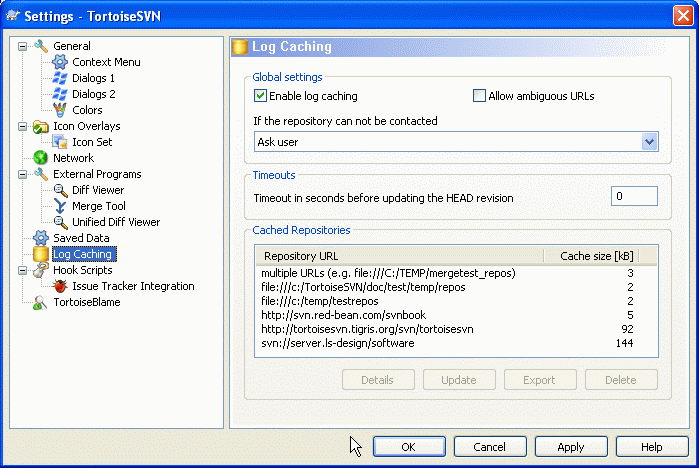Click the TortoiseBlame icon in tree

[x=41, y=302]
